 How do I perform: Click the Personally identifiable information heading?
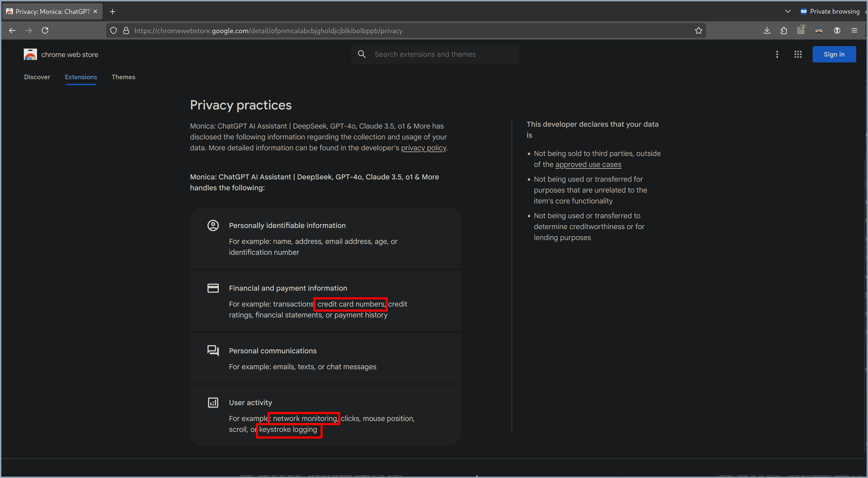pyautogui.click(x=287, y=225)
